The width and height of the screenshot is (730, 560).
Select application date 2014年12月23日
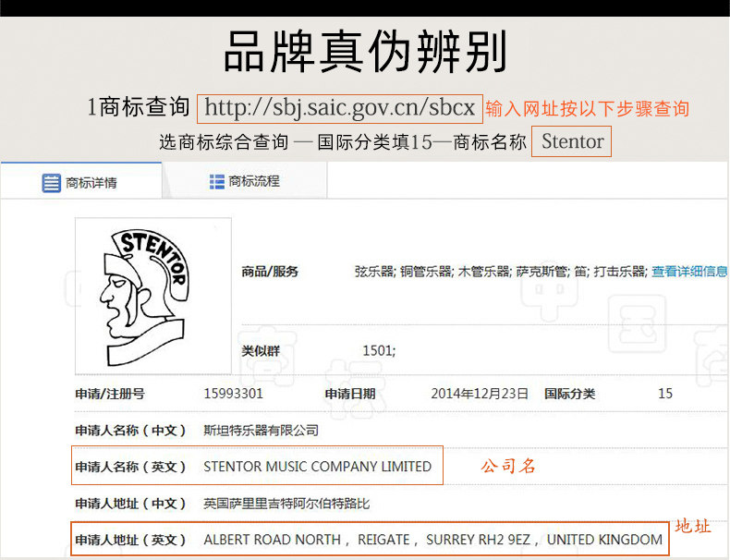(479, 394)
